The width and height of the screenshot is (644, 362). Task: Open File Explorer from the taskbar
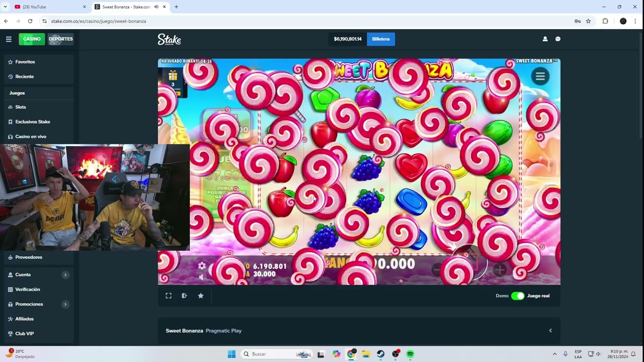coord(366,354)
